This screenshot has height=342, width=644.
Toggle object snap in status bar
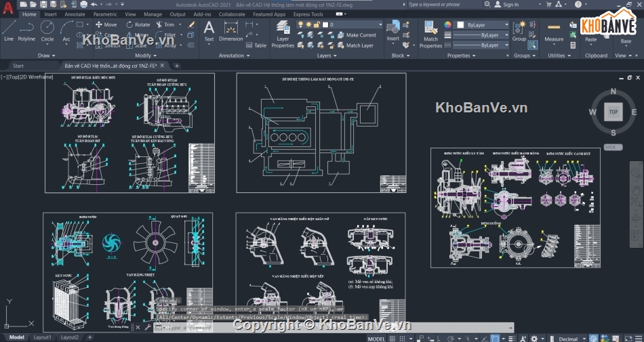(x=495, y=339)
